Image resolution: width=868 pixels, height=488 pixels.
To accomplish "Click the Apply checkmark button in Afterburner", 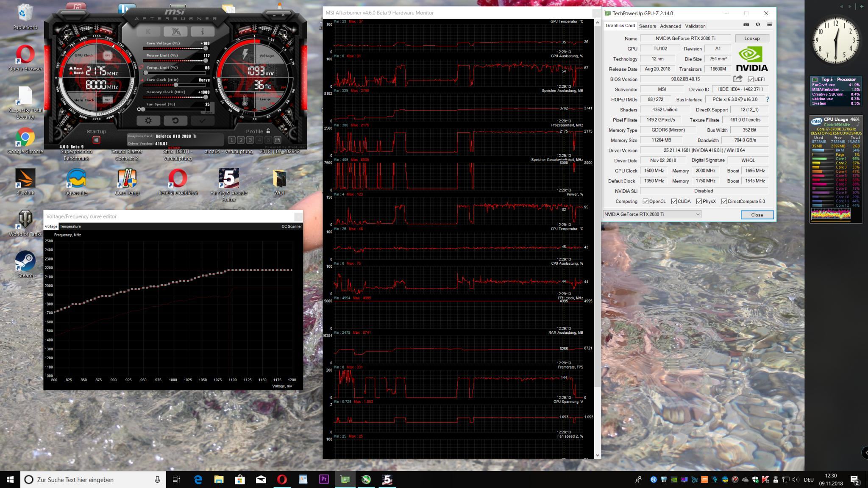I will click(x=202, y=120).
